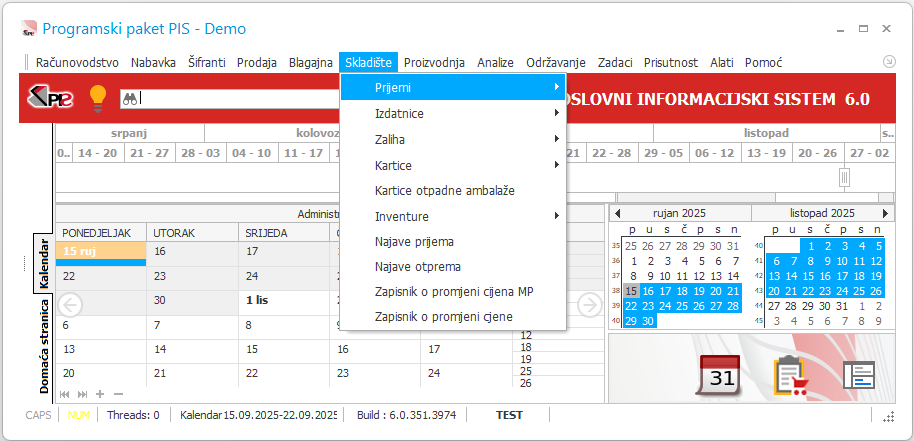The image size is (914, 441).
Task: Open the Prodaja menu
Action: click(x=257, y=62)
